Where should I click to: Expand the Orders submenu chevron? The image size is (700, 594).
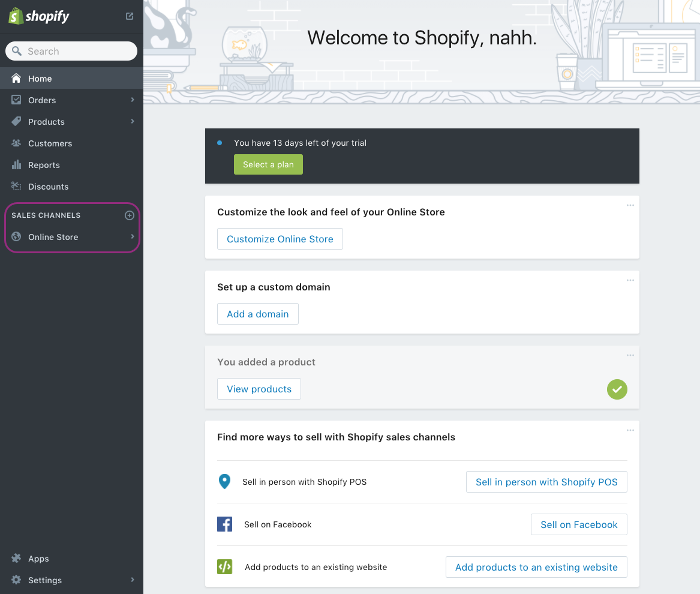(x=133, y=100)
